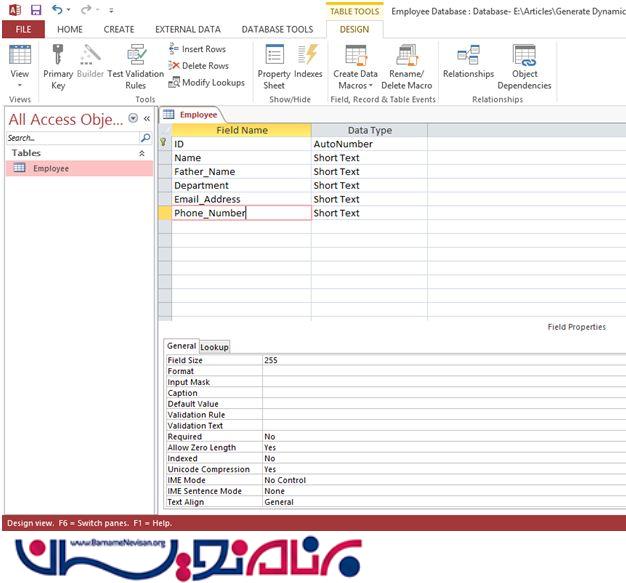This screenshot has height=583, width=626.
Task: Click the Indexes lightning icon
Action: pyautogui.click(x=308, y=56)
